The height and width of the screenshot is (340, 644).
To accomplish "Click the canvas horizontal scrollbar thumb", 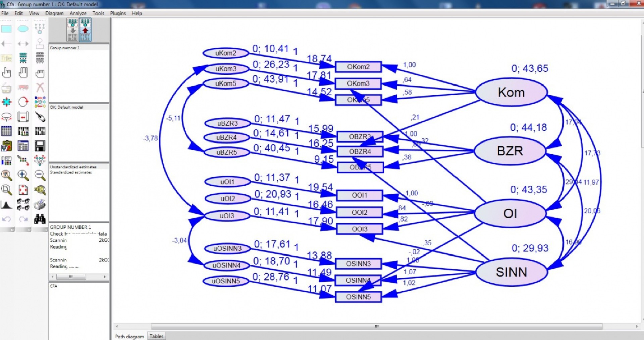I will 377,326.
